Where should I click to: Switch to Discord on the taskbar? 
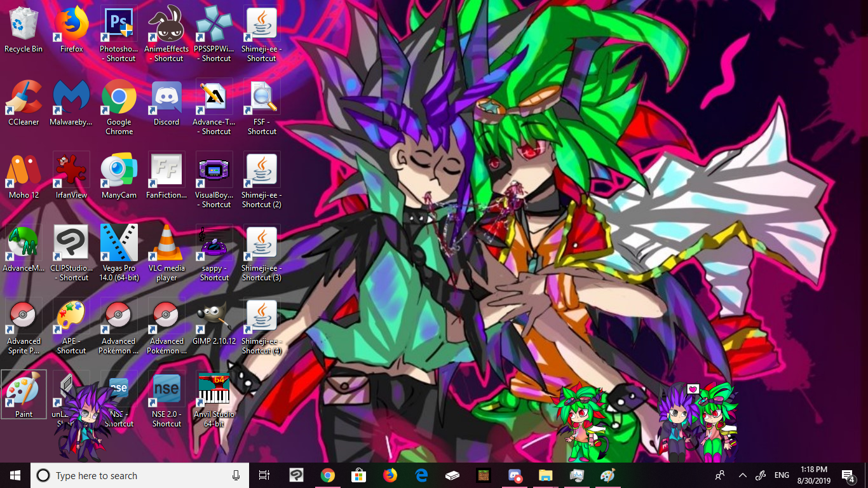coord(515,475)
